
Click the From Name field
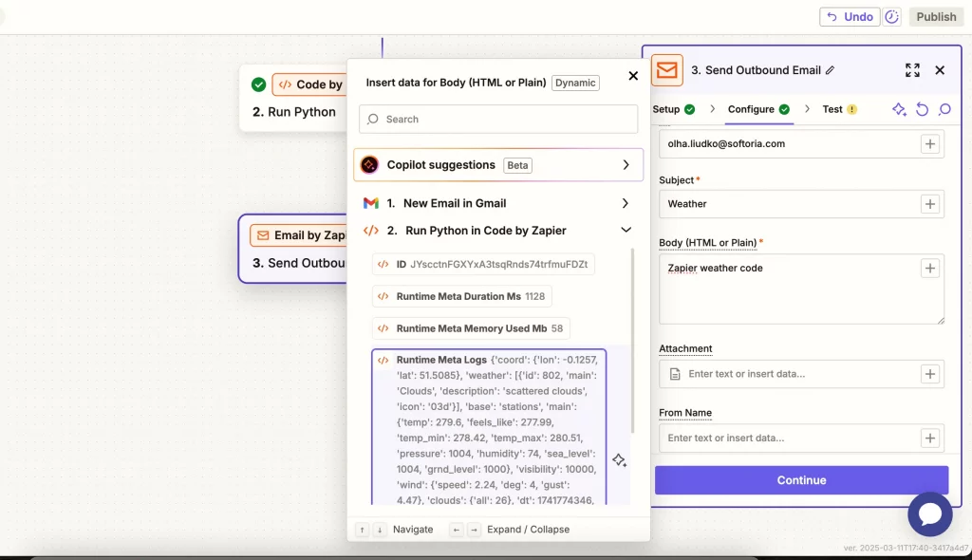(801, 438)
